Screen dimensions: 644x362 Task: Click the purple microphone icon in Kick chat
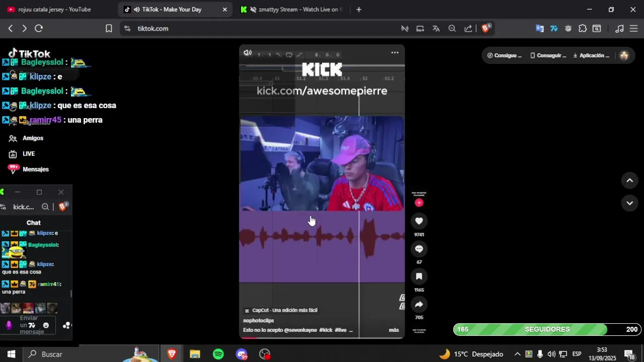click(9, 325)
